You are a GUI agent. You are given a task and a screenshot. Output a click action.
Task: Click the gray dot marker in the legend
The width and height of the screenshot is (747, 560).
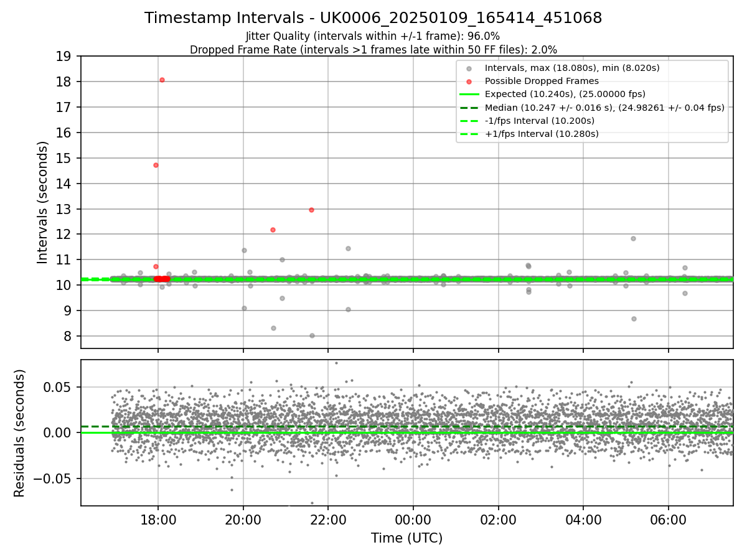tap(469, 68)
